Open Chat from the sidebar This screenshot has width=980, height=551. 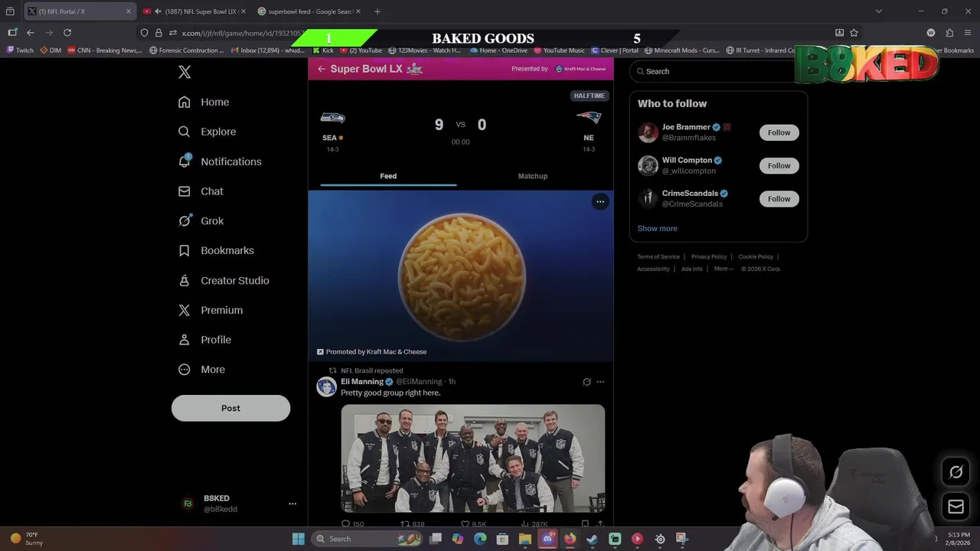coord(201,191)
